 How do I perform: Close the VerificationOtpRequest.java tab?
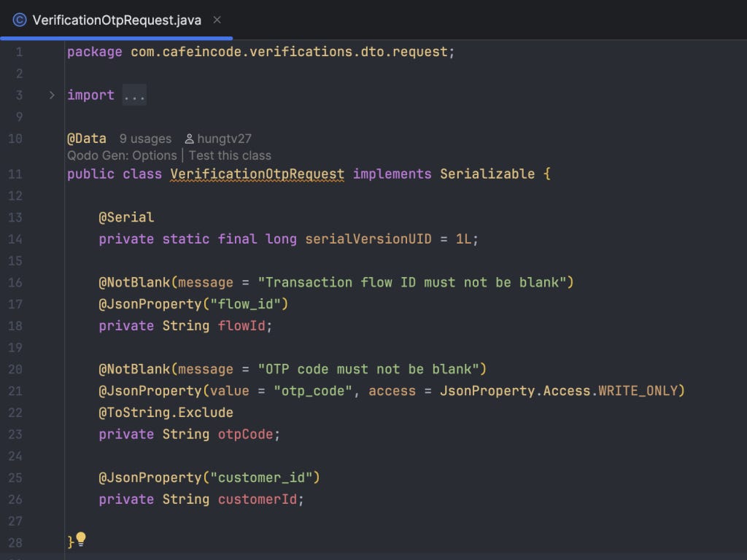pos(217,20)
